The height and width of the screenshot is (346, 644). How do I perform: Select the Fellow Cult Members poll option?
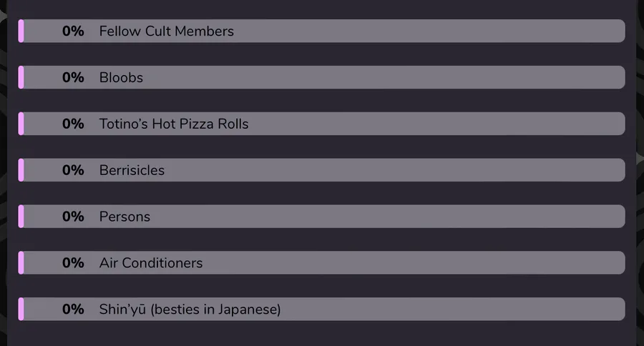[x=321, y=31]
